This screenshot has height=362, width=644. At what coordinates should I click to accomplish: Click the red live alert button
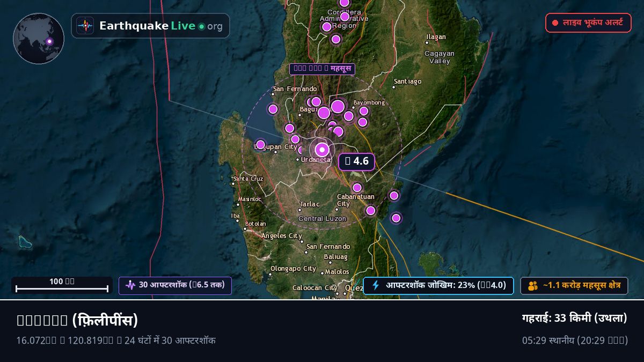pyautogui.click(x=588, y=23)
